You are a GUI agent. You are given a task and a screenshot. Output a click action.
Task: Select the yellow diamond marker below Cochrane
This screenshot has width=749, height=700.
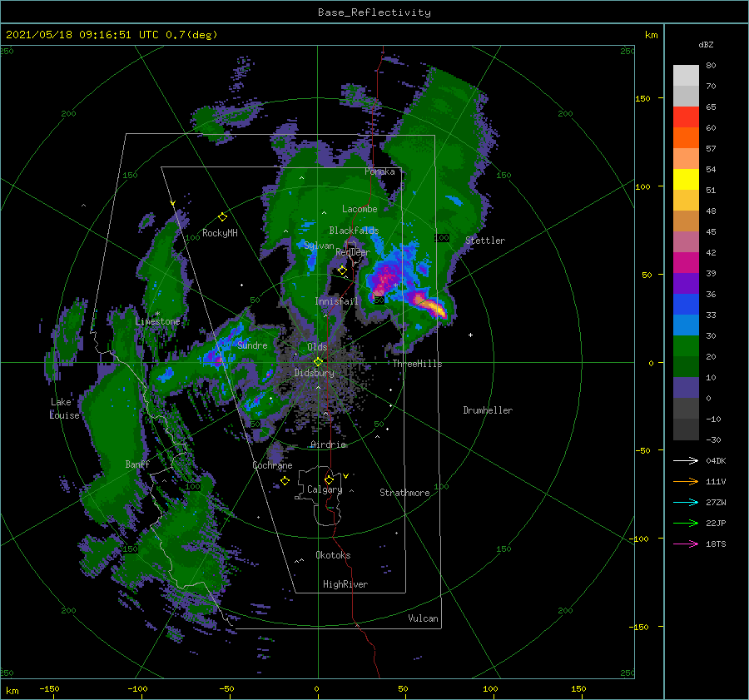tap(285, 481)
